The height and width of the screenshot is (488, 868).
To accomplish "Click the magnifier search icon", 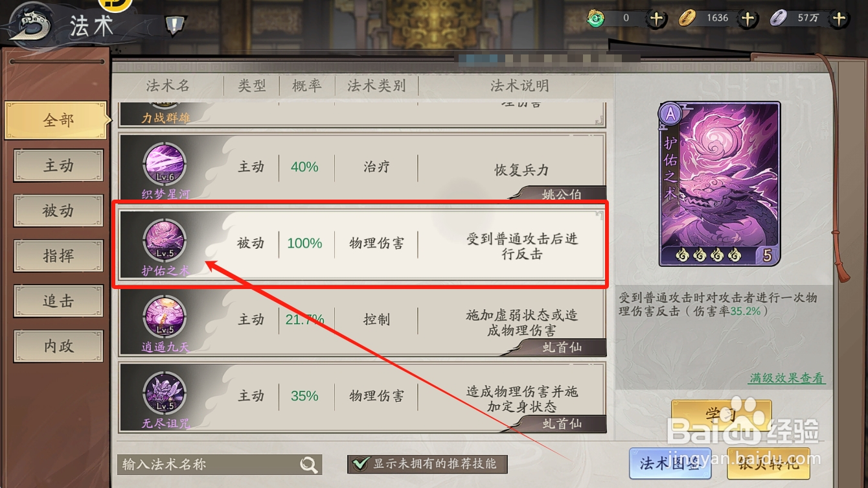I will click(309, 464).
